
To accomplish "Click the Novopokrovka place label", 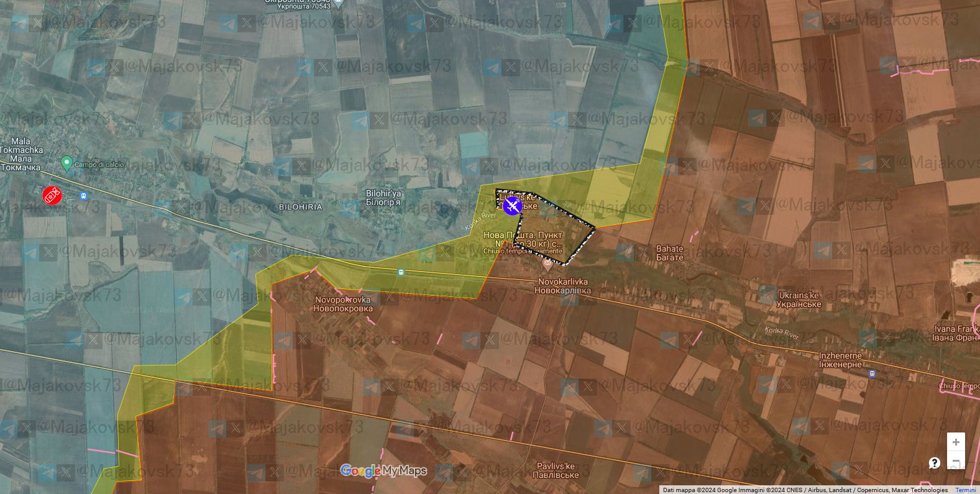I will coord(343,304).
